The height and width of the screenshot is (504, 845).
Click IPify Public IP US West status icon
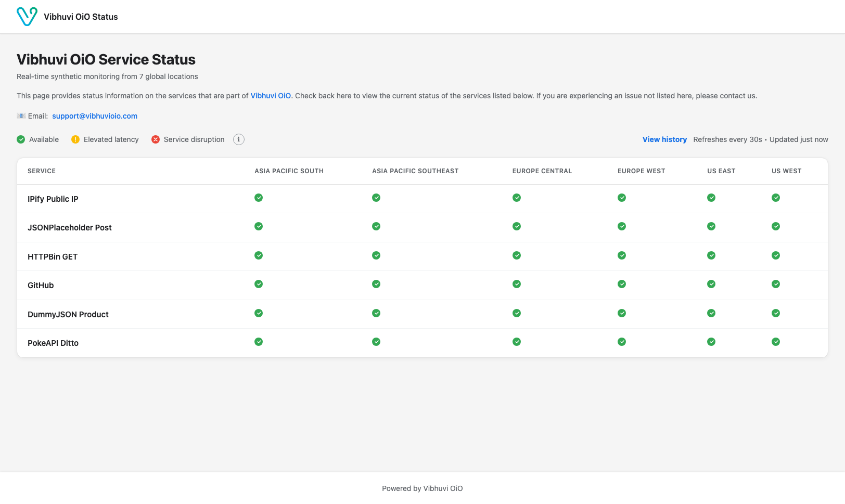(x=776, y=198)
